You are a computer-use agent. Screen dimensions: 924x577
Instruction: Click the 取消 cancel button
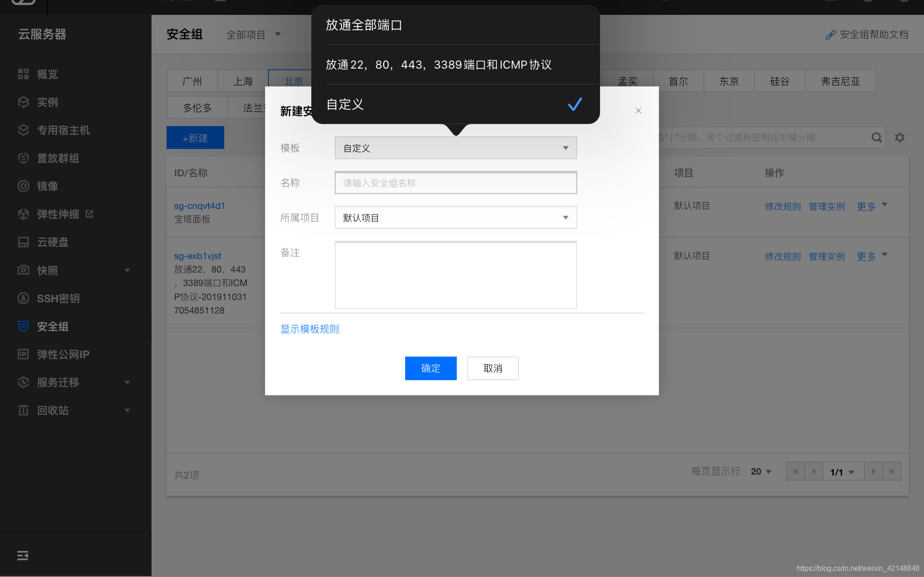(493, 368)
